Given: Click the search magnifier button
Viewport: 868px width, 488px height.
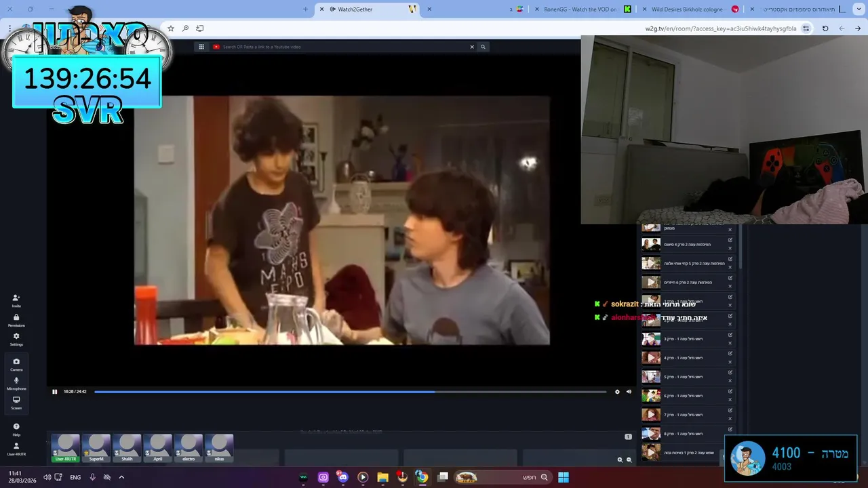Looking at the screenshot, I should (483, 47).
